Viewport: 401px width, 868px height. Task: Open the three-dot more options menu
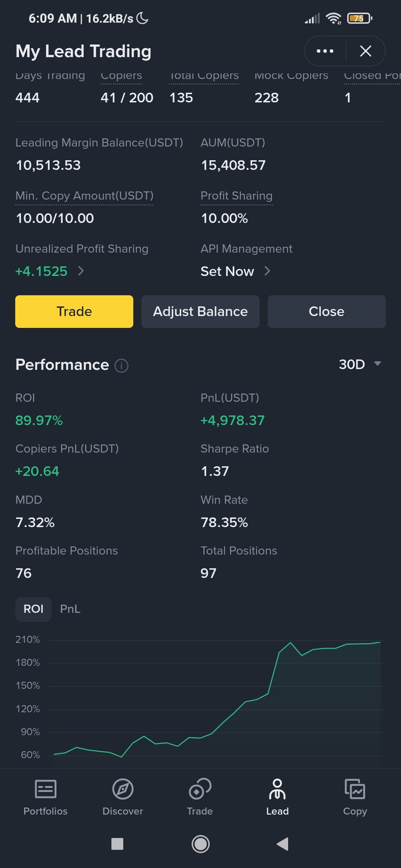click(x=325, y=51)
